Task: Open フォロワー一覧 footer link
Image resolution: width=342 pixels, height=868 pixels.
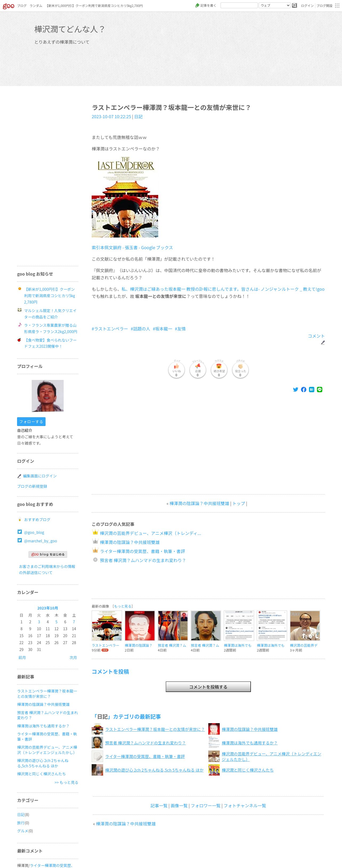Action: tap(206, 806)
